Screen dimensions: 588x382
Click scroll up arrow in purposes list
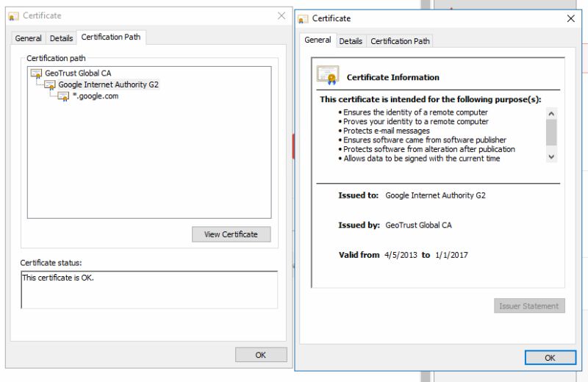(551, 114)
